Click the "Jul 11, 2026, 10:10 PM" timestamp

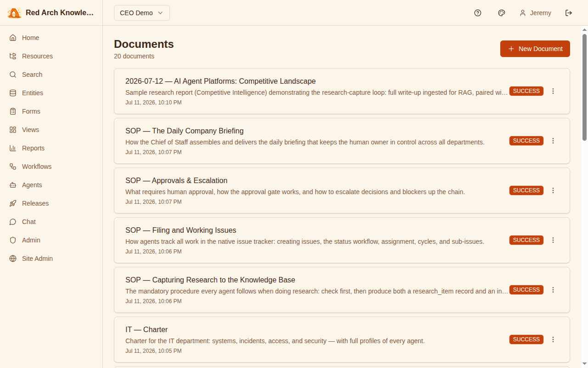[x=153, y=103]
